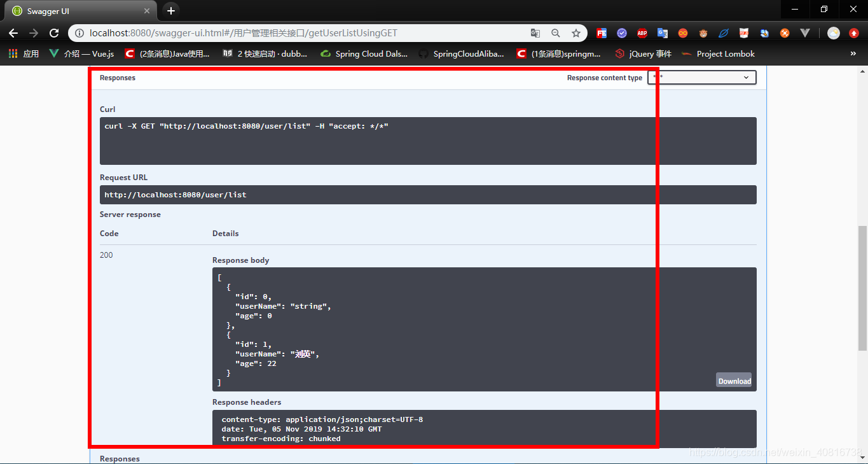This screenshot has height=464, width=868.
Task: Open the Response content type dropdown
Action: click(702, 78)
